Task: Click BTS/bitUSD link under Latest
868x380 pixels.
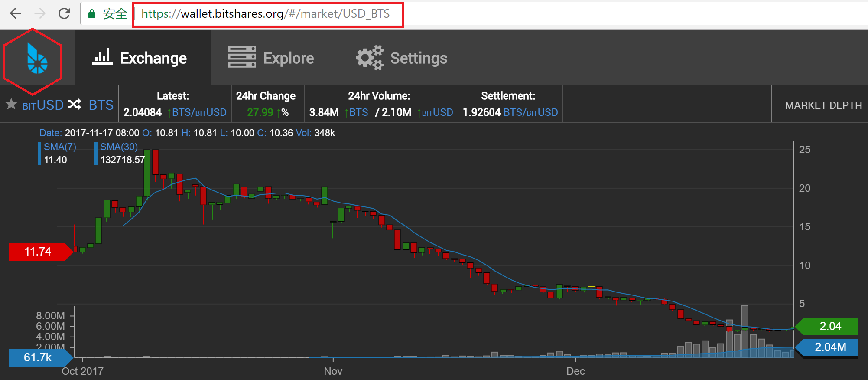Action: point(199,112)
